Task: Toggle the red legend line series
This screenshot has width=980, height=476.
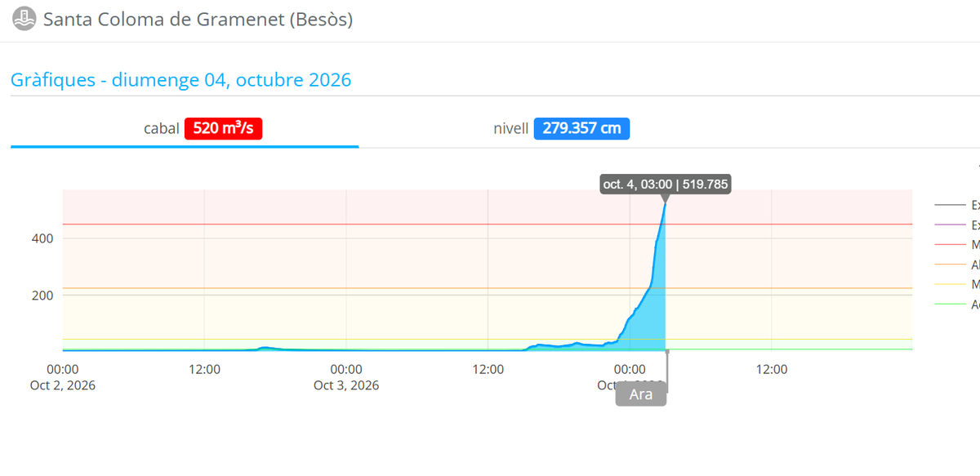Action: [x=957, y=244]
